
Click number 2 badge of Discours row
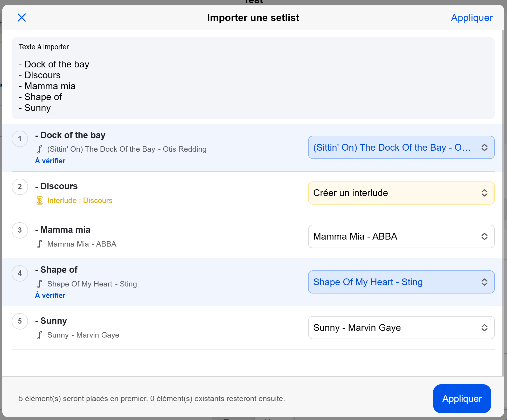(20, 187)
